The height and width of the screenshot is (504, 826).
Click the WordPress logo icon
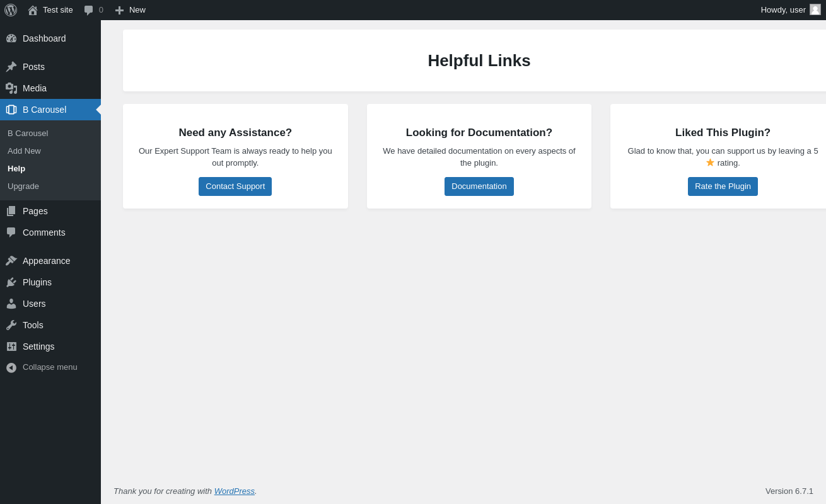click(x=11, y=10)
